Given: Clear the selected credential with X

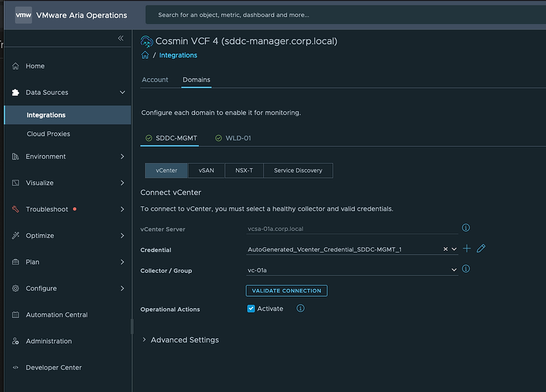Looking at the screenshot, I should click(445, 249).
